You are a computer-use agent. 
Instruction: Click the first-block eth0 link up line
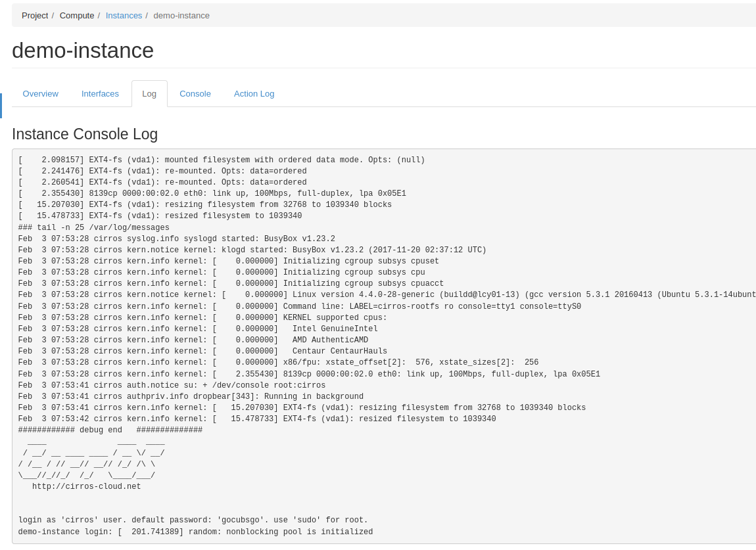[x=212, y=193]
